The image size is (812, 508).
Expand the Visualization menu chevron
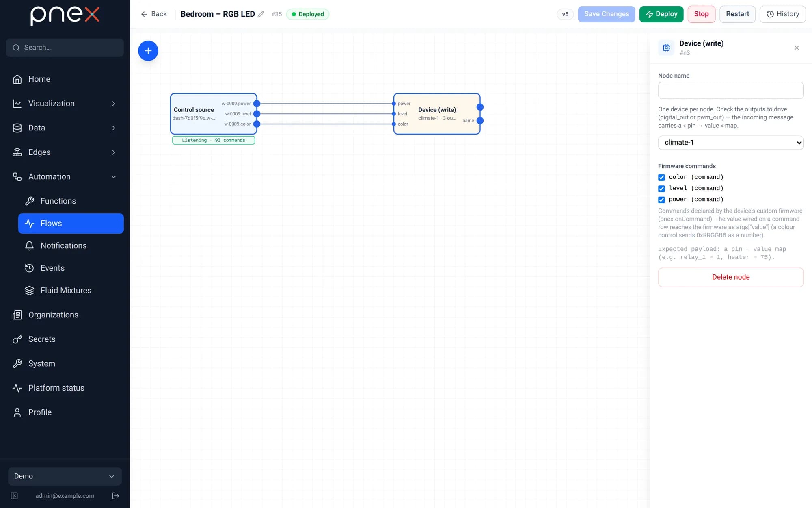click(x=114, y=104)
